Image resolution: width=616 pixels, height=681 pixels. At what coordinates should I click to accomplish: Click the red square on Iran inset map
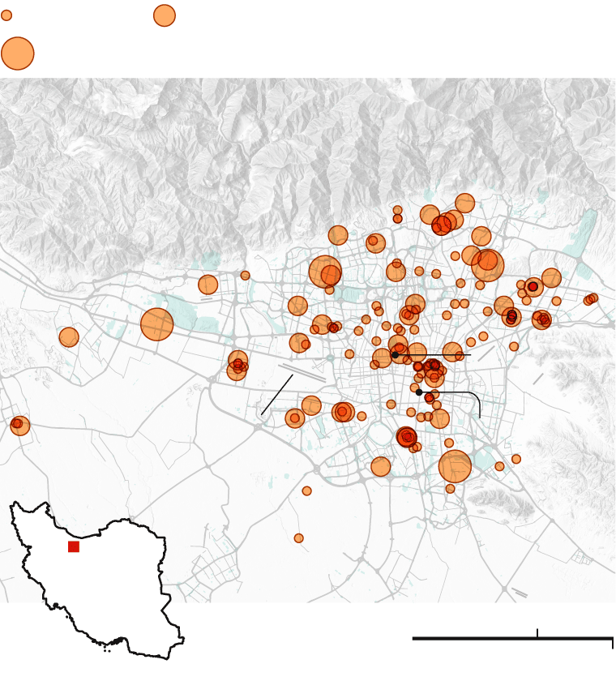click(x=74, y=546)
